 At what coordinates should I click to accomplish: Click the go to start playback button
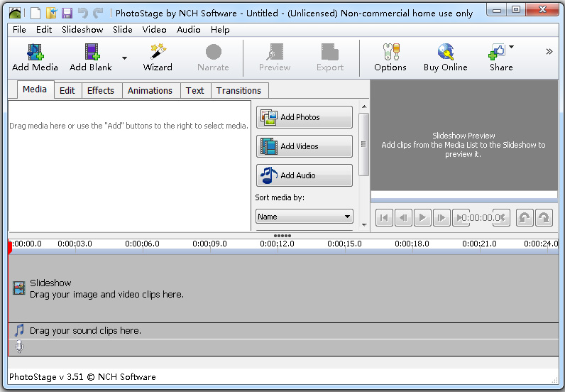[384, 218]
